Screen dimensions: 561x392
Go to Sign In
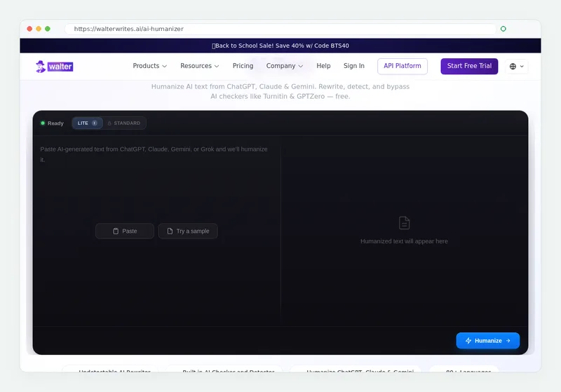point(354,66)
